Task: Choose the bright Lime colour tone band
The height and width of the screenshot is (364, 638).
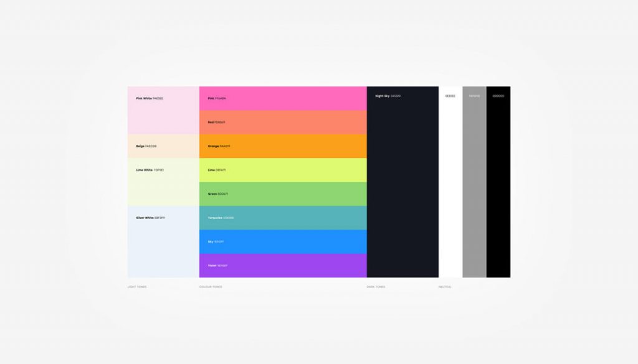Action: click(283, 170)
